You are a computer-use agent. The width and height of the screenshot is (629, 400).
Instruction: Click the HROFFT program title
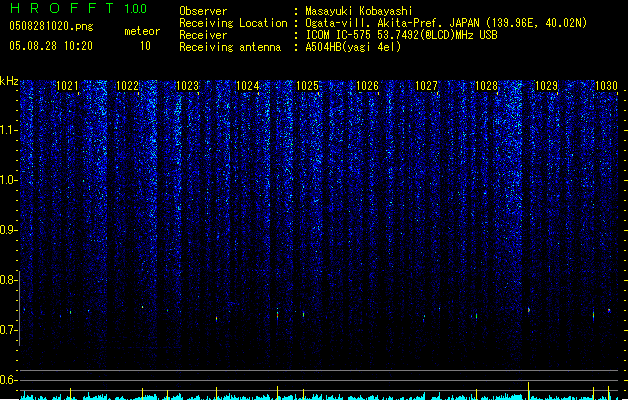tap(62, 8)
